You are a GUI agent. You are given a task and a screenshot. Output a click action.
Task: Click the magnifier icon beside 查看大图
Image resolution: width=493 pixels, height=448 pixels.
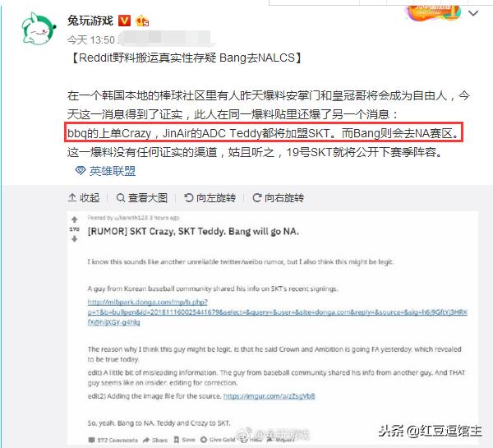(121, 198)
